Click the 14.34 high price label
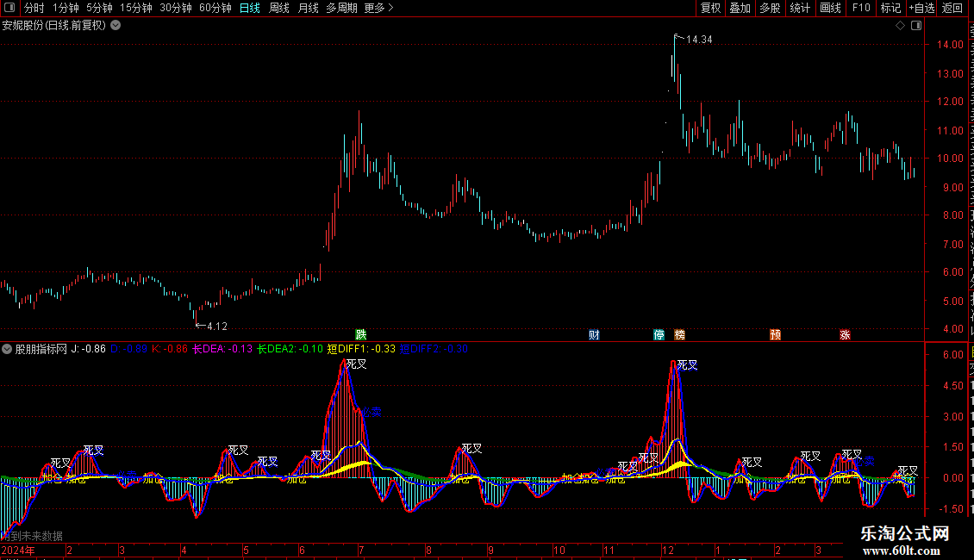Screen dimensions: 974x560 pyautogui.click(x=699, y=40)
